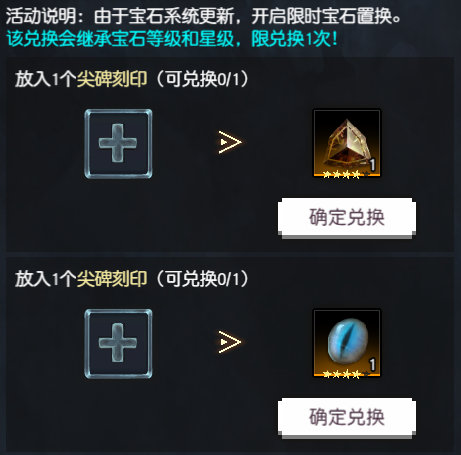The height and width of the screenshot is (455, 461).
Task: Click the arrow pointing to the amber cube gem
Action: (230, 142)
